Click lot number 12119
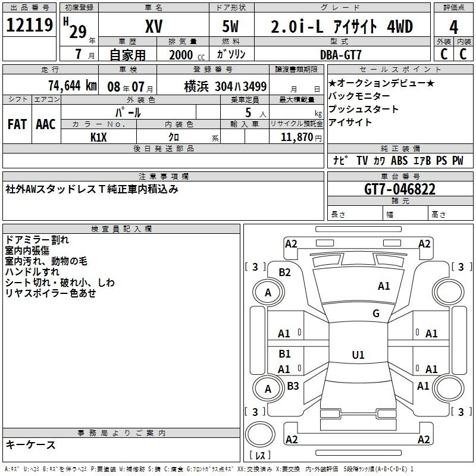The height and width of the screenshot is (476, 476). click(29, 25)
